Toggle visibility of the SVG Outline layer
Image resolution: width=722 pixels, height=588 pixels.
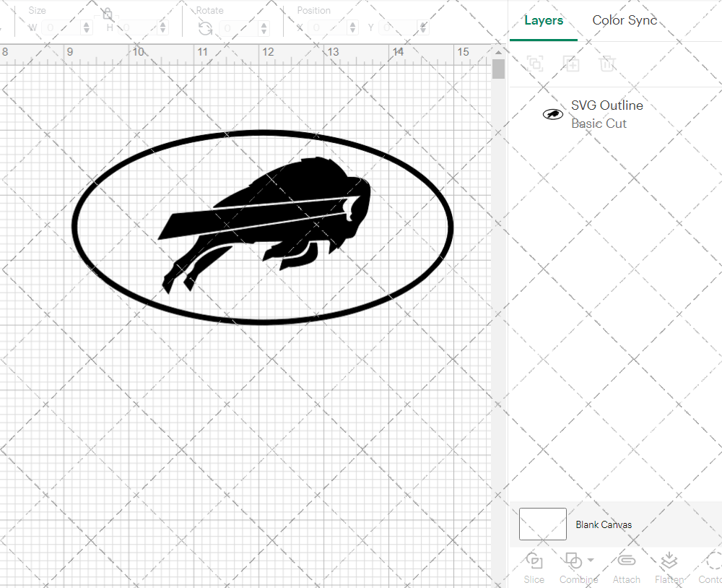(x=552, y=114)
